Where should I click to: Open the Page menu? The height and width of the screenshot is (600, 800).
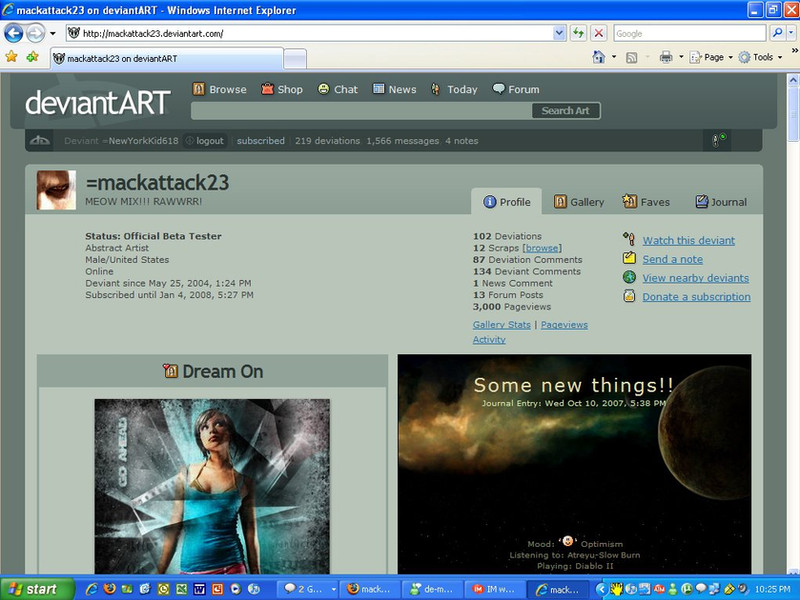coord(711,57)
